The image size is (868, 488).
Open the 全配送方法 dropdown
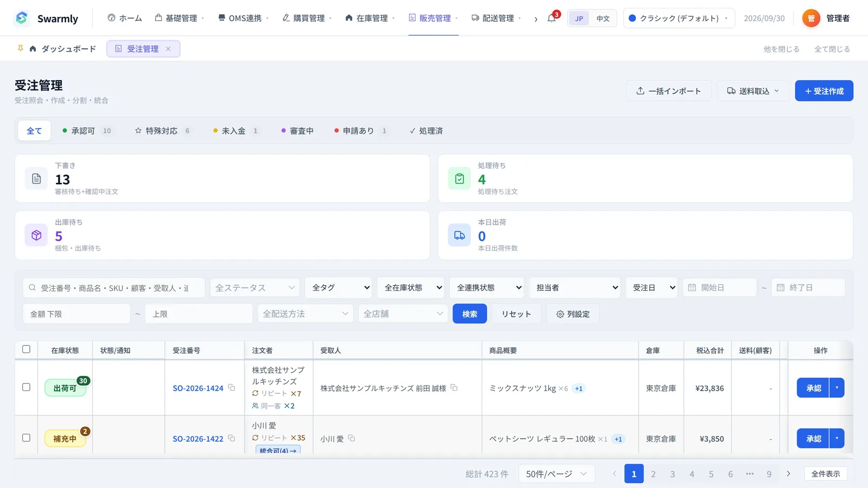(x=305, y=313)
